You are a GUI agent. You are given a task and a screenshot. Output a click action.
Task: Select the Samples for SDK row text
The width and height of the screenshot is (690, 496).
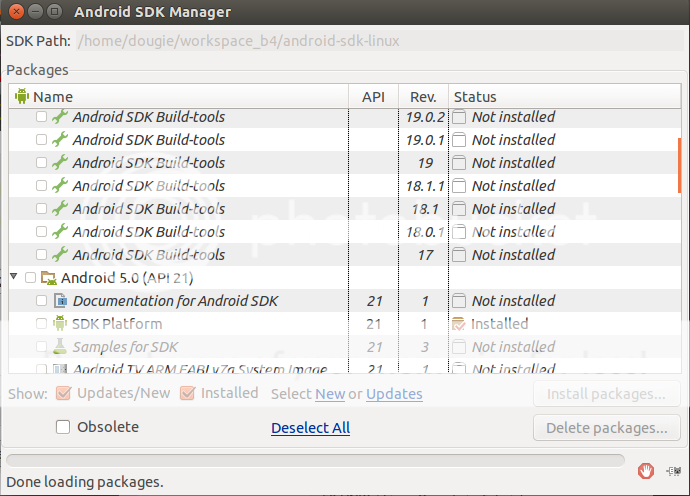pos(125,347)
